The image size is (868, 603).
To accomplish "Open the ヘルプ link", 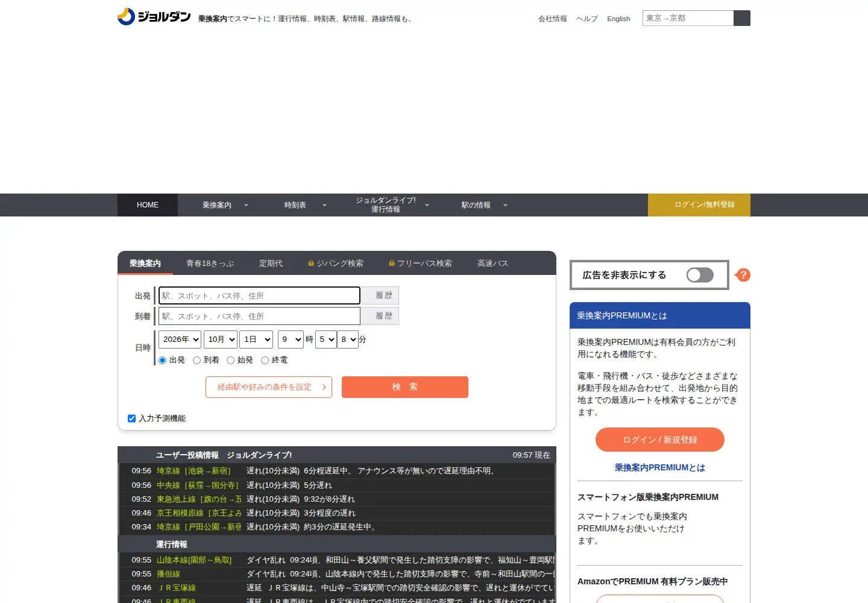I will click(x=587, y=19).
